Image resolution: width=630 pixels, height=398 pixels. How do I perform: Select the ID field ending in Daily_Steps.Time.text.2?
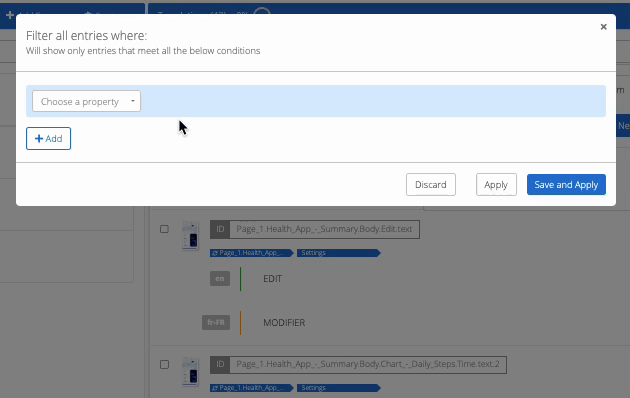[x=368, y=365]
